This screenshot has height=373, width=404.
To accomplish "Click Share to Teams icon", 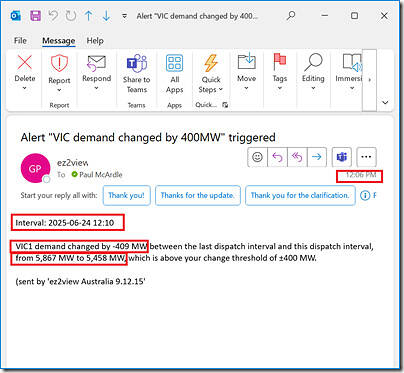I will [137, 64].
